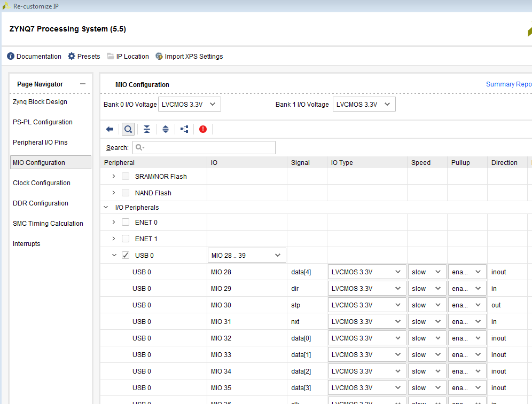Viewport: 532px width, 404px height.
Task: Open Speed dropdown for MIO 28
Action: 427,272
